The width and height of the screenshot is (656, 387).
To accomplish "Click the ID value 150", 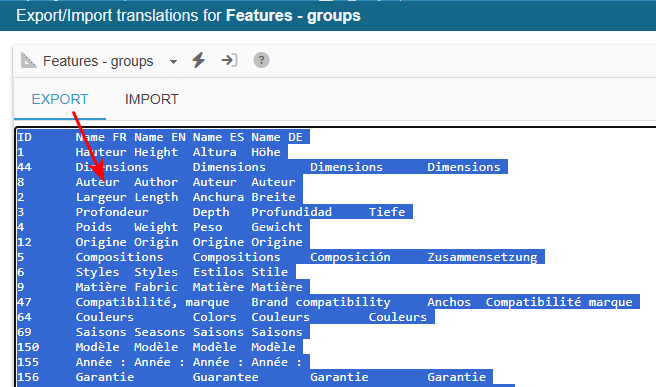I will pyautogui.click(x=28, y=348).
